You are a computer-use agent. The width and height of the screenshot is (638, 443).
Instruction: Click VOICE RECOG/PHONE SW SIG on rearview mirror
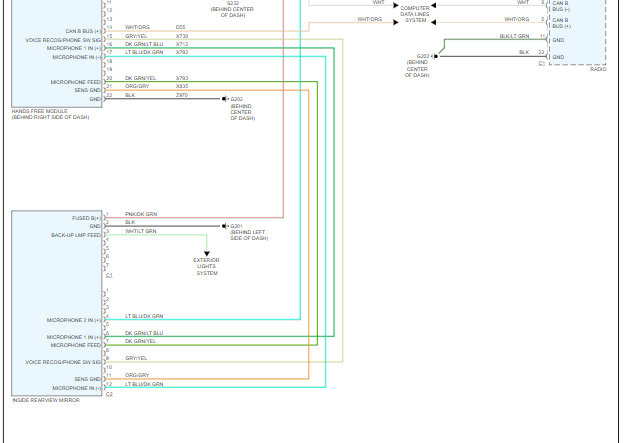(63, 362)
